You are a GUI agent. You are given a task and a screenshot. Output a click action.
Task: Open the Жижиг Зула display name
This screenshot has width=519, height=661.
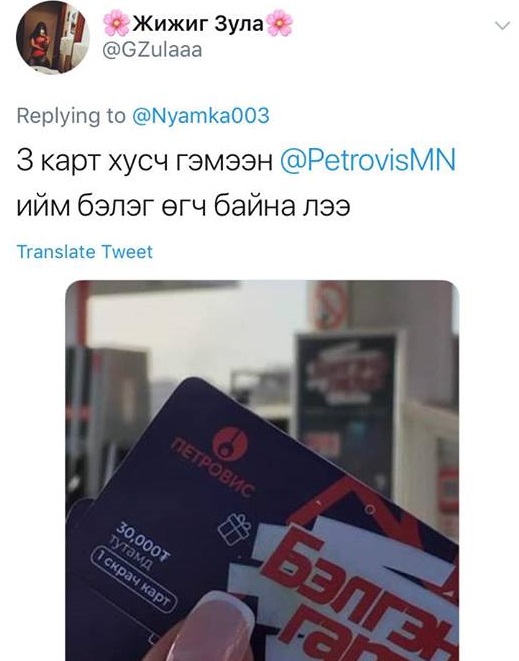[x=198, y=24]
